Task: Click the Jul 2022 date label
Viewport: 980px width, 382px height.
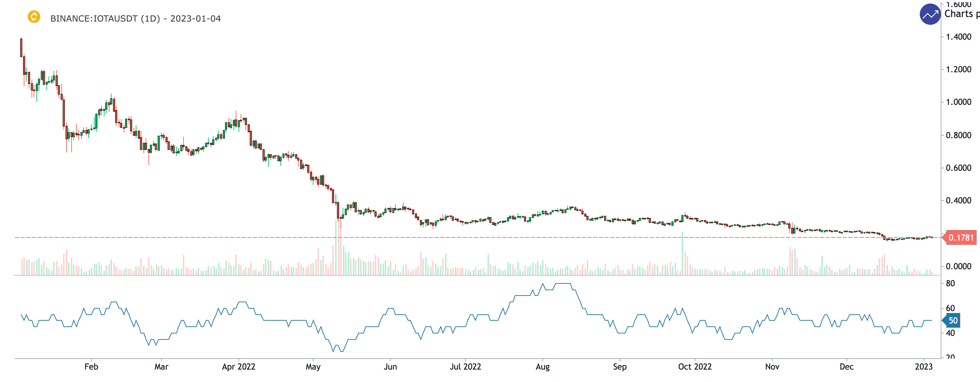Action: pos(465,367)
